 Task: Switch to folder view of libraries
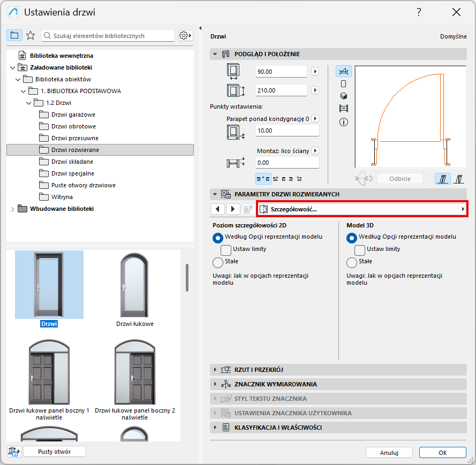click(14, 35)
